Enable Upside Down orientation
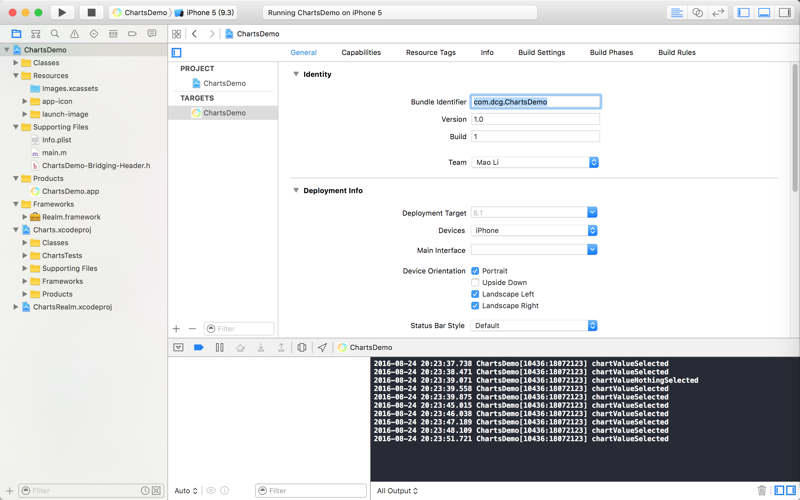This screenshot has width=800, height=500. pos(475,283)
